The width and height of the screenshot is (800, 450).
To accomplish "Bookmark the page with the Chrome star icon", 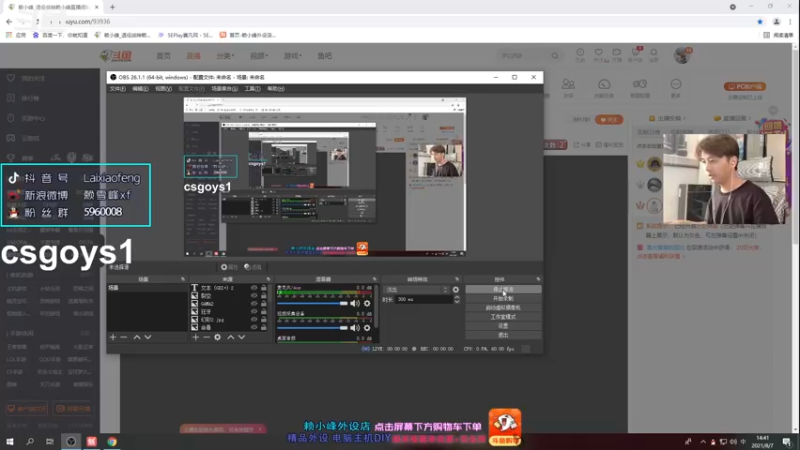I will 760,21.
